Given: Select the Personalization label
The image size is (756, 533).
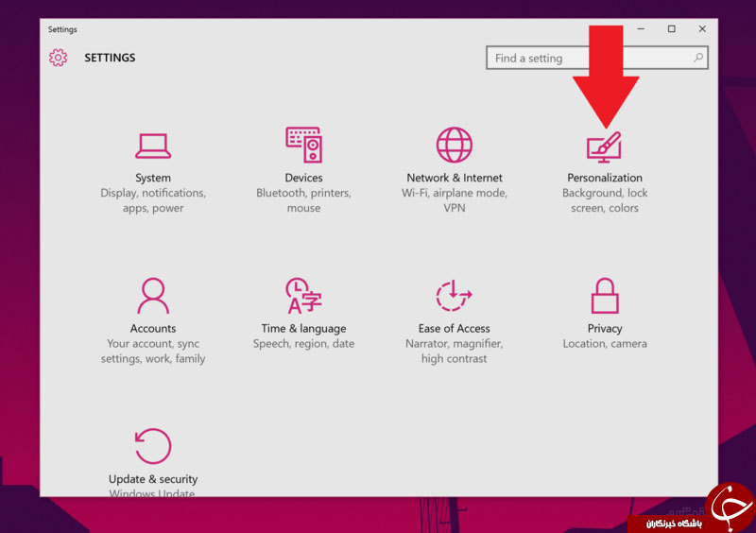Looking at the screenshot, I should point(605,178).
